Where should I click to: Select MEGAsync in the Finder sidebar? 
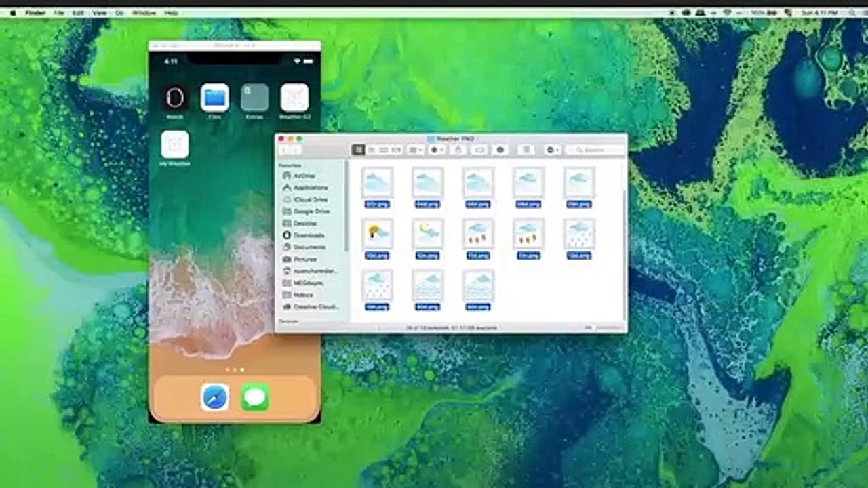point(309,283)
